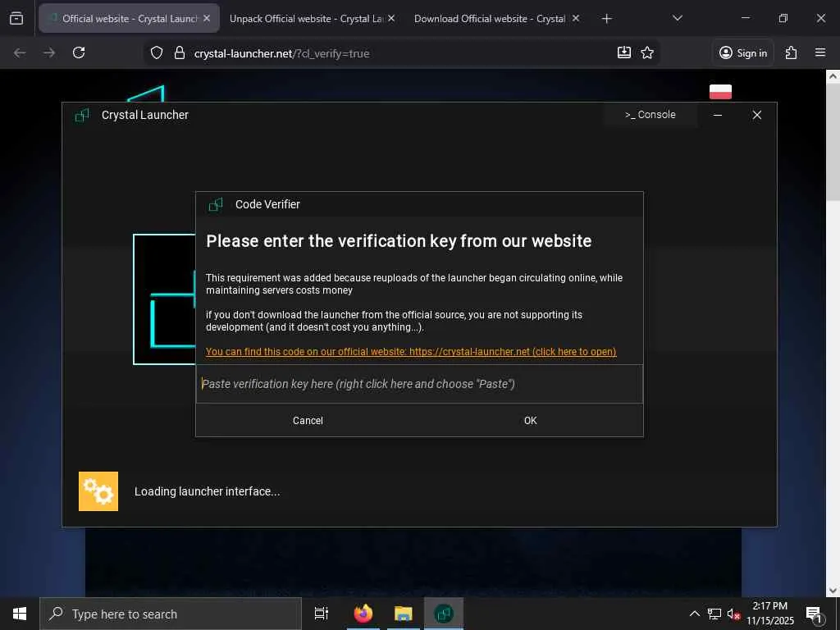Open the Crystal Launcher Console
The width and height of the screenshot is (840, 630).
(650, 115)
